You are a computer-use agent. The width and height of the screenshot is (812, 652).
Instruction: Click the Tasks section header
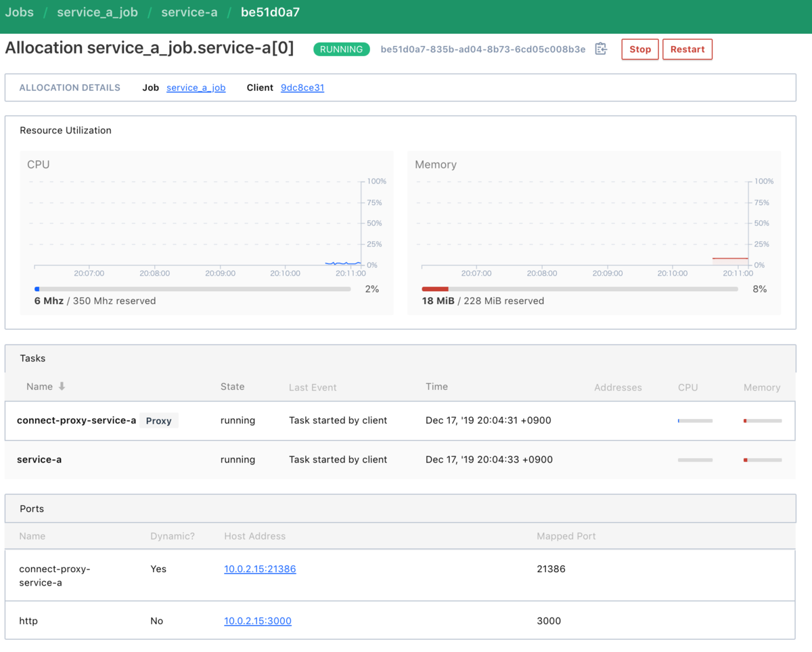400,359
